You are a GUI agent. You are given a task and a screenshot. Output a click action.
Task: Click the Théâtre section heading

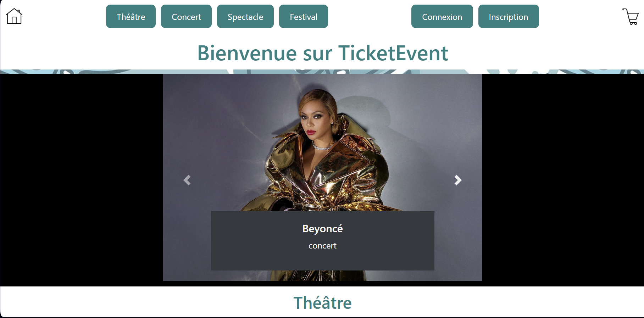pos(323,303)
